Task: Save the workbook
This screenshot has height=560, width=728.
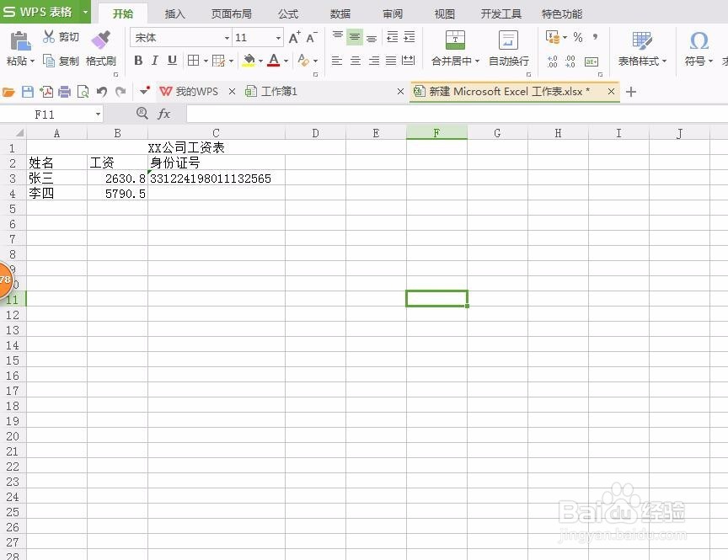Action: [x=28, y=91]
